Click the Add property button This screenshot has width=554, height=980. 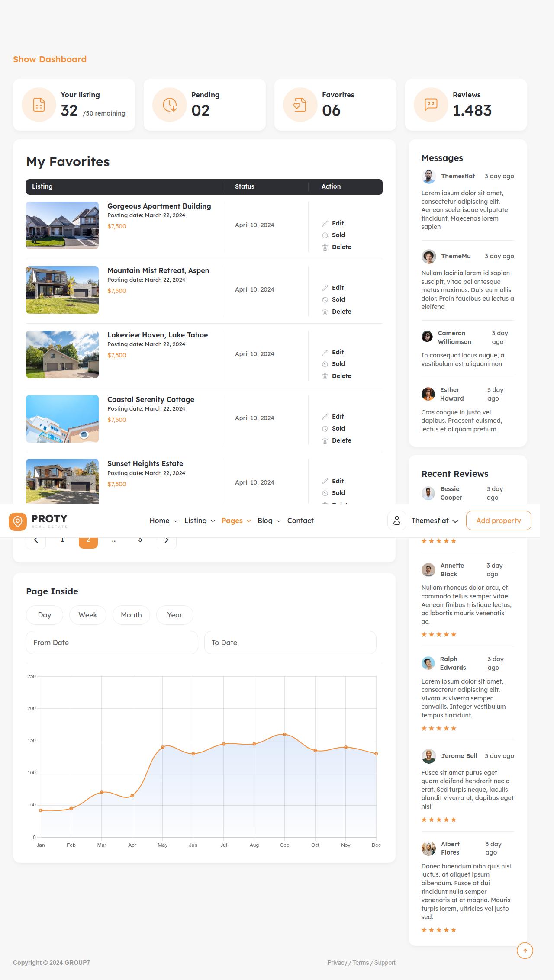click(x=498, y=521)
